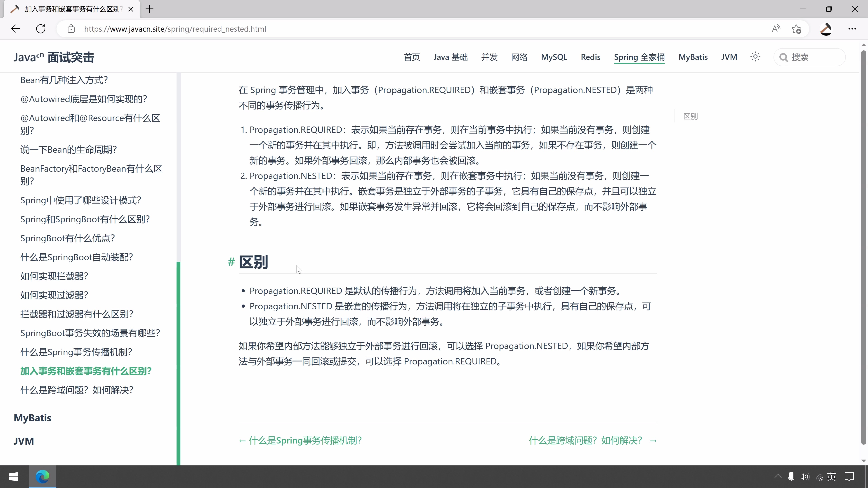
Task: Reload the page with the refresh icon
Action: tap(40, 29)
